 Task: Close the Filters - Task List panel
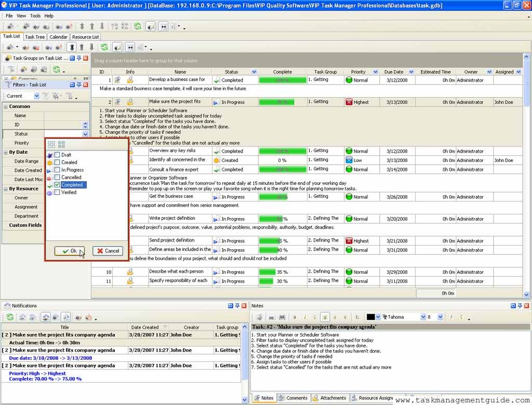click(86, 85)
